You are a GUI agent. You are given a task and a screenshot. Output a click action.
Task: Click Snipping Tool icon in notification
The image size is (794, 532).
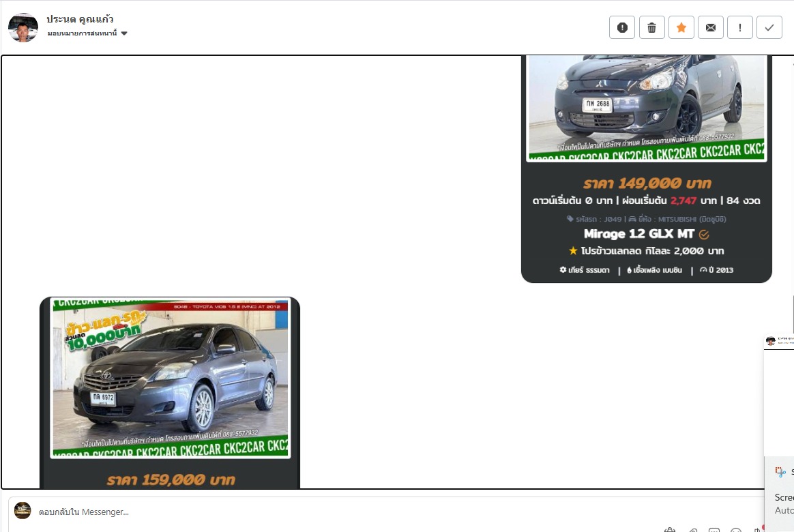point(780,472)
